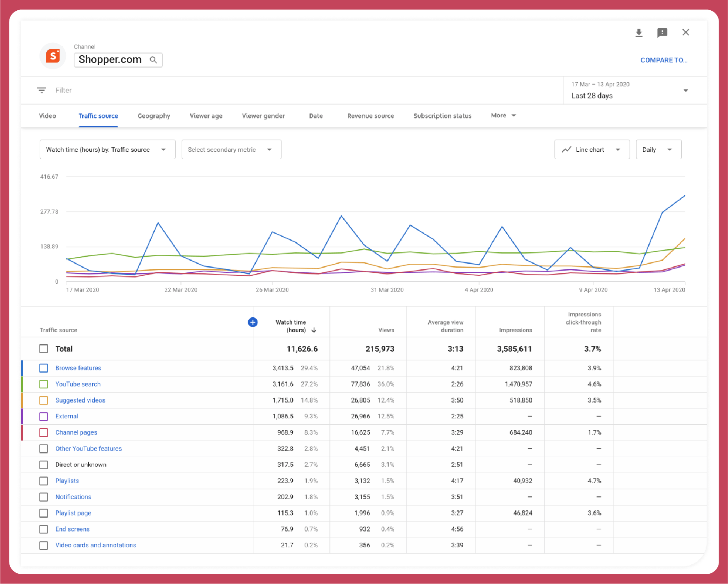The image size is (728, 584).
Task: Open the Line chart type dropdown
Action: pos(592,149)
